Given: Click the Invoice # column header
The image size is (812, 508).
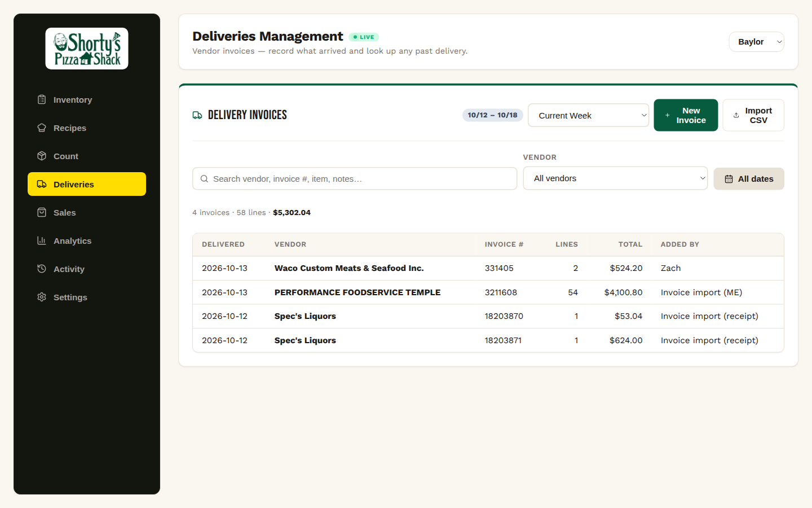Looking at the screenshot, I should point(504,244).
